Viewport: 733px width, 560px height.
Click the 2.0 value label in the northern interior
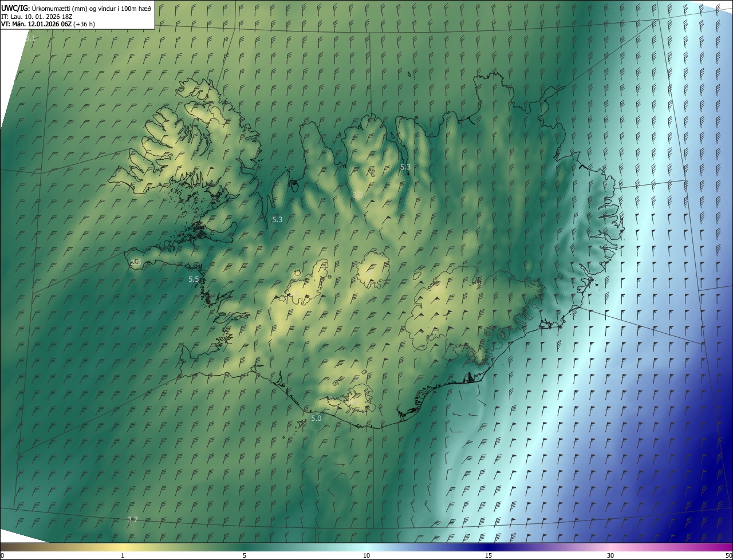pos(358,196)
